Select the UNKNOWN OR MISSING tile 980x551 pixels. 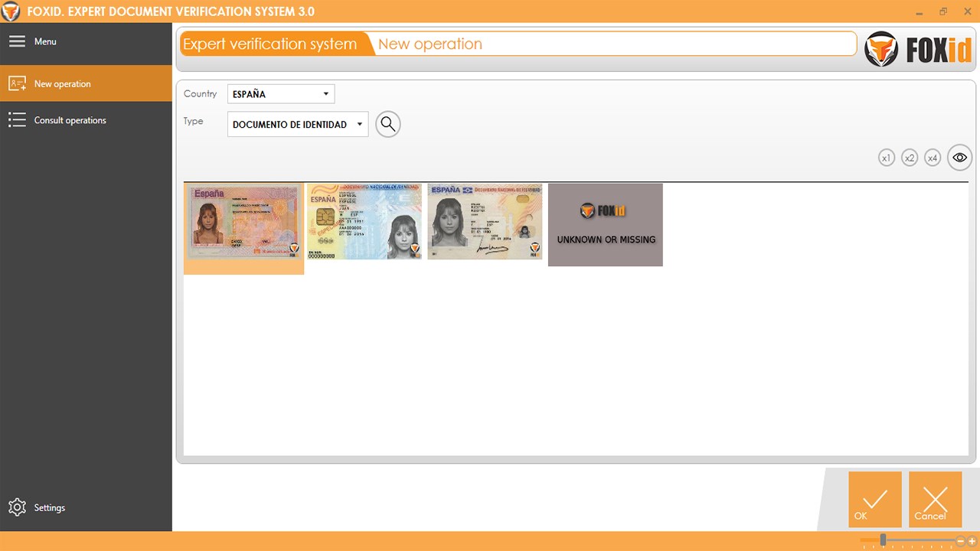click(606, 225)
